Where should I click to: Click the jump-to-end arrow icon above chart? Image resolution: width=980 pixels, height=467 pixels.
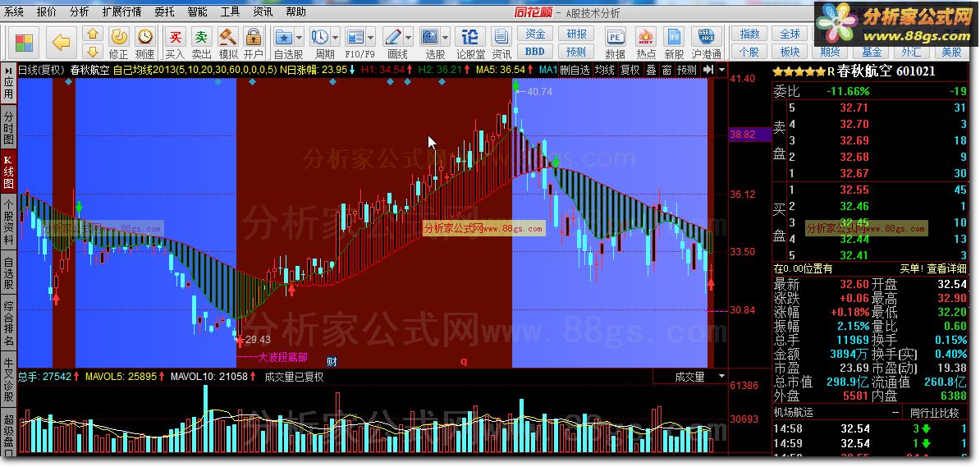pos(708,70)
